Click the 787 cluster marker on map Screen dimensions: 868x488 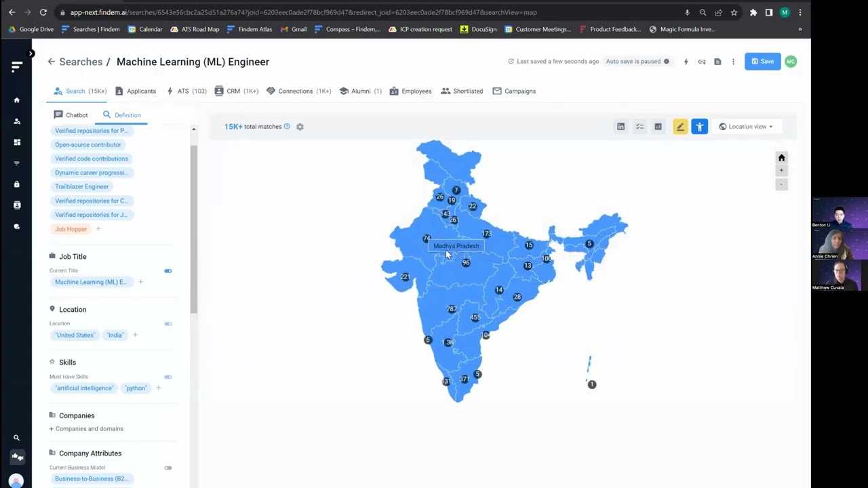[x=452, y=309]
